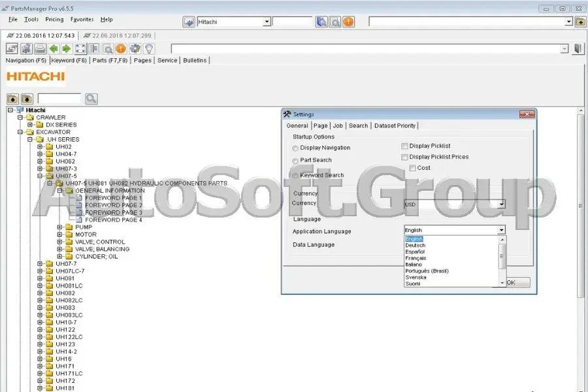
Task: Open Dataset Priority tab in Settings
Action: click(395, 125)
